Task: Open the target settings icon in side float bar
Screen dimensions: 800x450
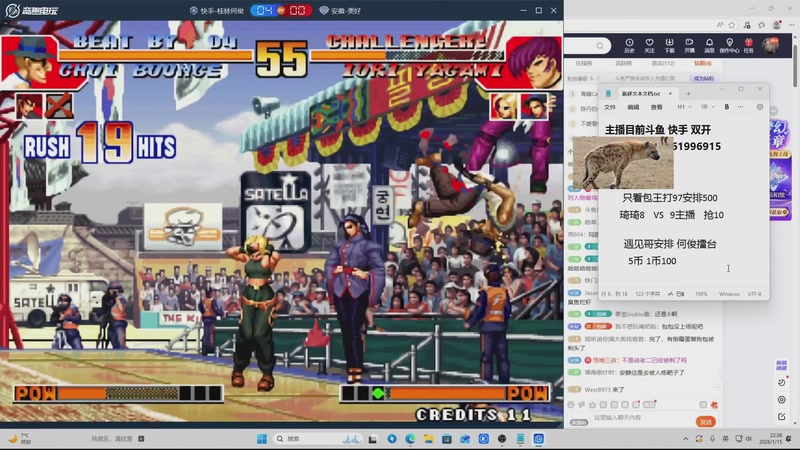Action: (782, 399)
